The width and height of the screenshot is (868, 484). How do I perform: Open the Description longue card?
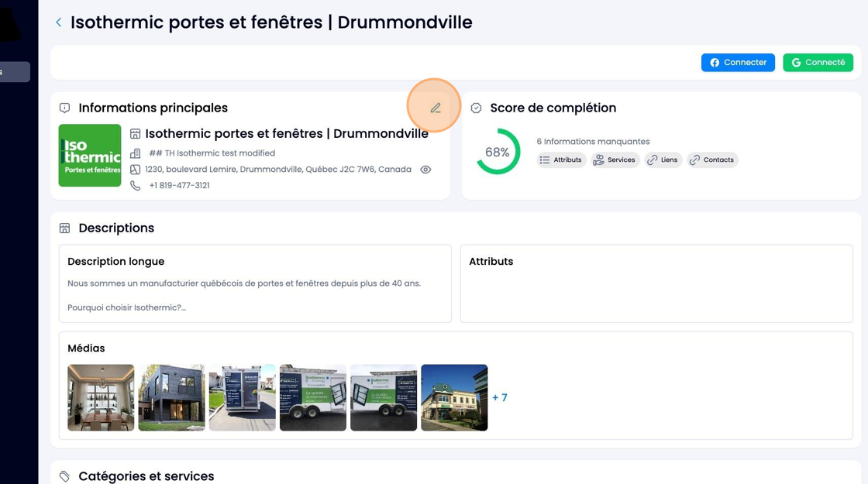point(255,283)
